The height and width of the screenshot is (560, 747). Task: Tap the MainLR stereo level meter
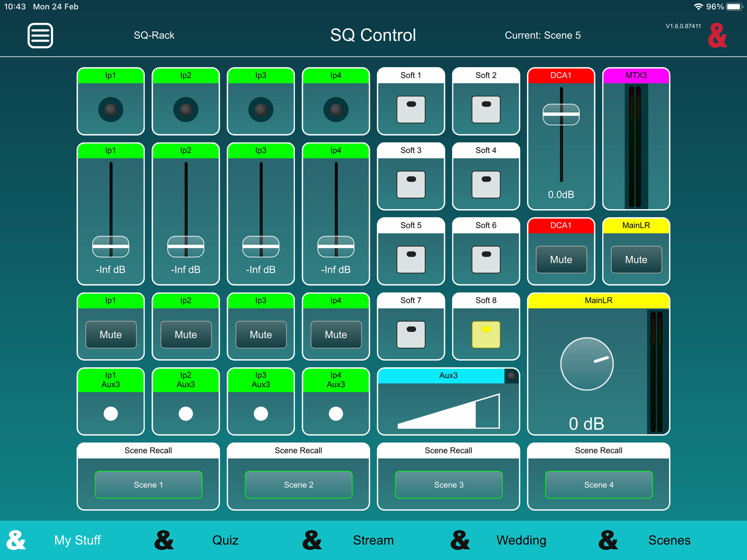(x=656, y=372)
